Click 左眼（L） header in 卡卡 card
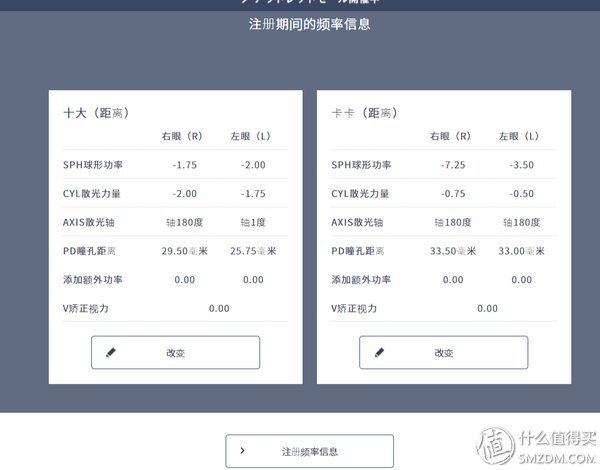This screenshot has width=600, height=470. pos(519,136)
